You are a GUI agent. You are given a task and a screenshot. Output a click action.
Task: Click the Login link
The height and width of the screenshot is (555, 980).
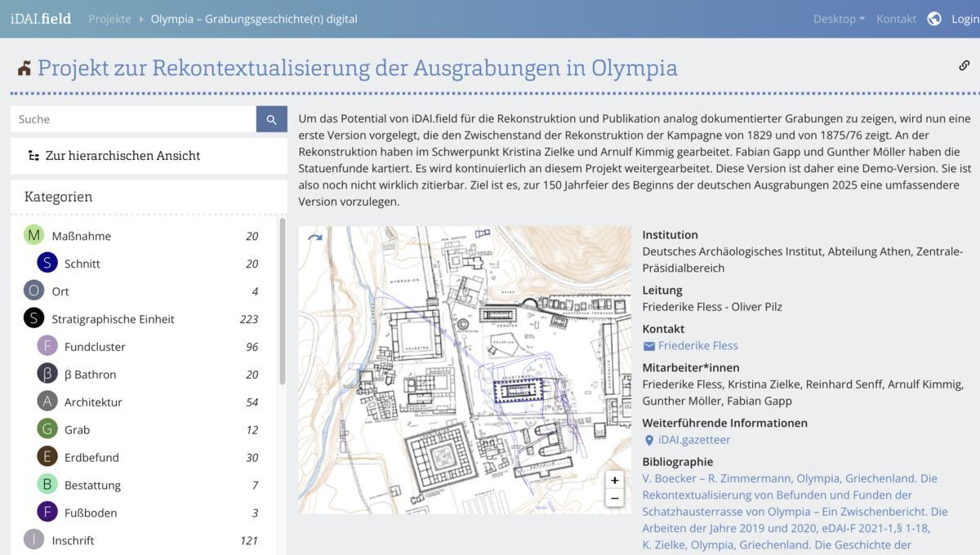tap(965, 19)
